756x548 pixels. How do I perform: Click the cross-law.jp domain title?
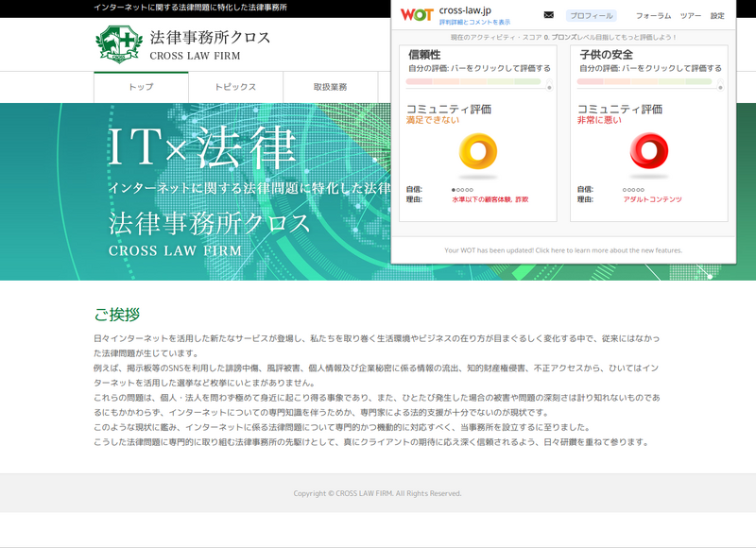coord(465,10)
